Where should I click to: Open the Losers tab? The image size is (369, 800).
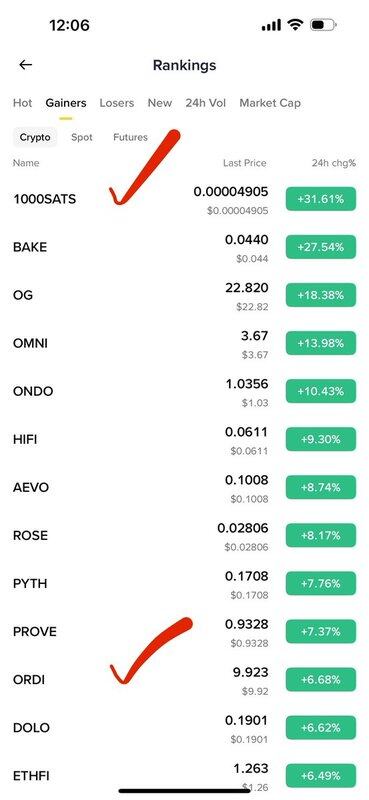pos(116,103)
